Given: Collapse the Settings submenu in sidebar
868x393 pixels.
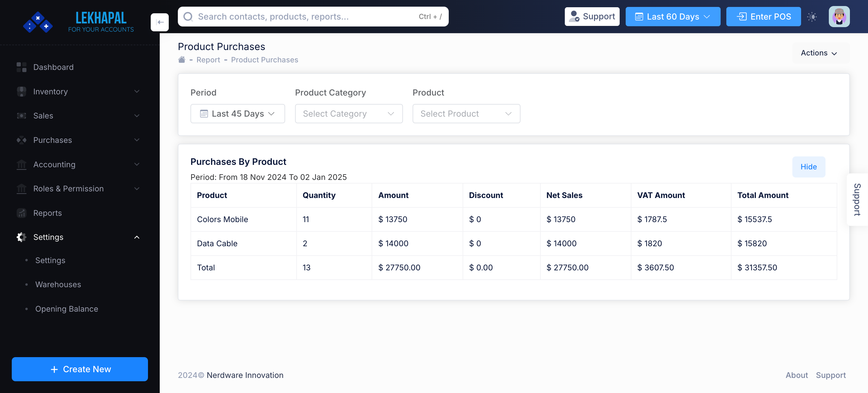Looking at the screenshot, I should pyautogui.click(x=137, y=237).
